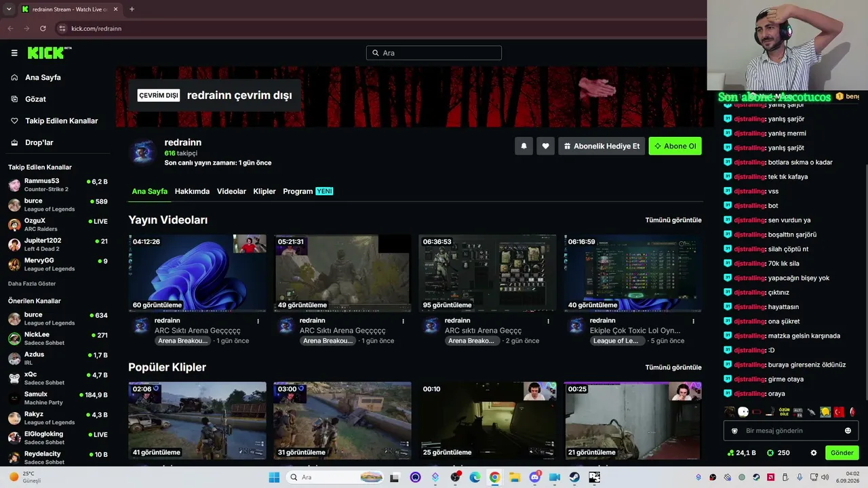The width and height of the screenshot is (868, 488).
Task: Open a new browser tab
Action: (x=132, y=9)
